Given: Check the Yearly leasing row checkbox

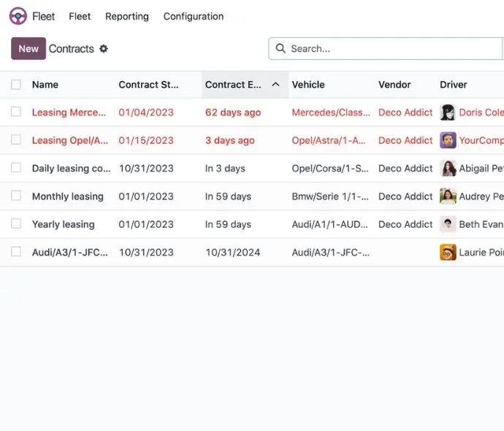Looking at the screenshot, I should point(16,224).
